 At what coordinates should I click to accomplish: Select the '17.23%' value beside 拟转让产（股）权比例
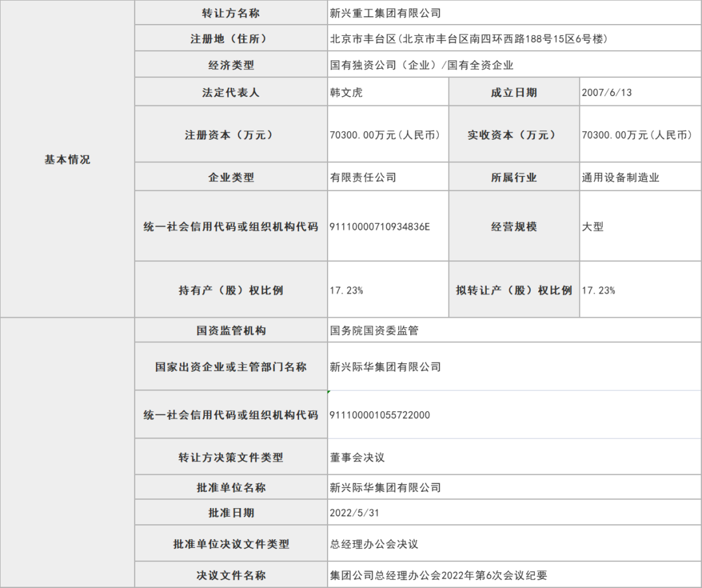click(x=599, y=290)
